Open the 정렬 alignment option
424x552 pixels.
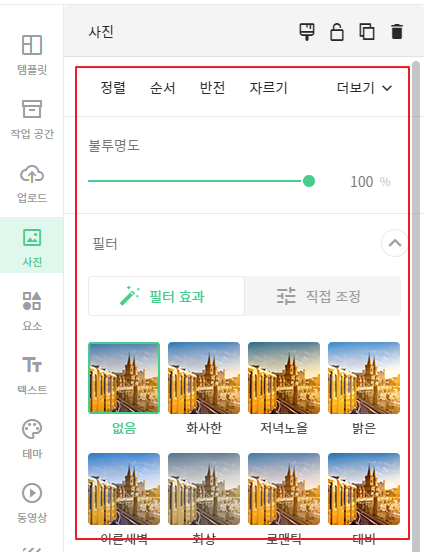[x=113, y=88]
